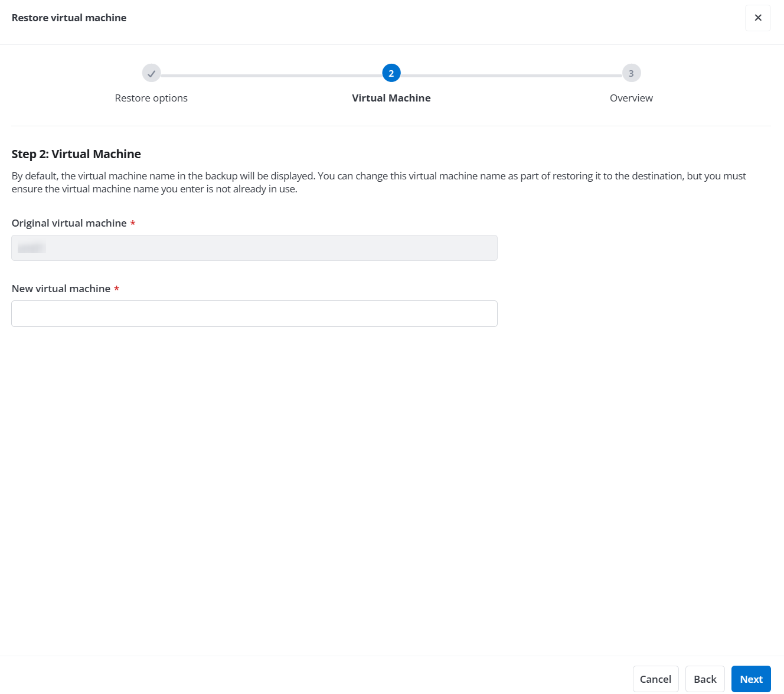The image size is (784, 694).
Task: Click the disabled Original virtual machine field
Action: [x=254, y=247]
